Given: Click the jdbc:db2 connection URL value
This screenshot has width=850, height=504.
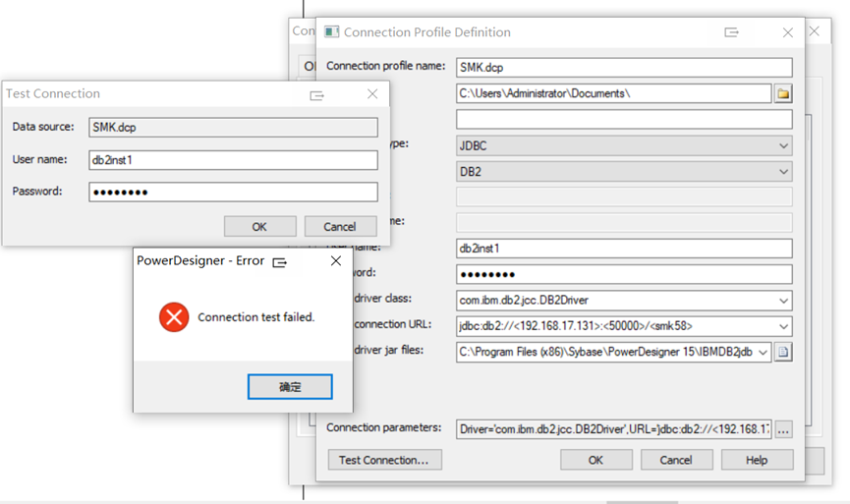Looking at the screenshot, I should pyautogui.click(x=576, y=326).
